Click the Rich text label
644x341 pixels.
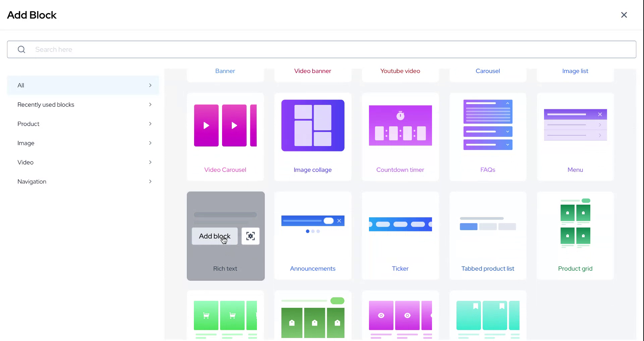(225, 269)
